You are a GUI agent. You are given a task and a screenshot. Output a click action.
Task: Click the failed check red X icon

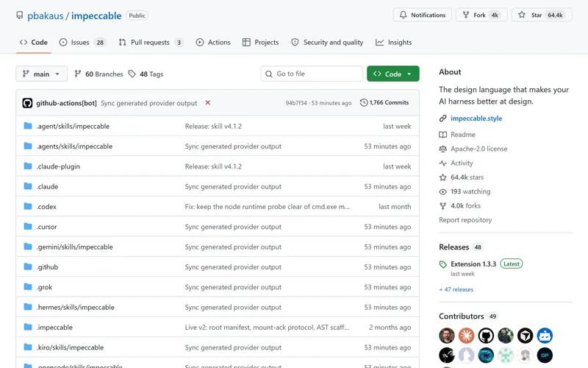(208, 102)
